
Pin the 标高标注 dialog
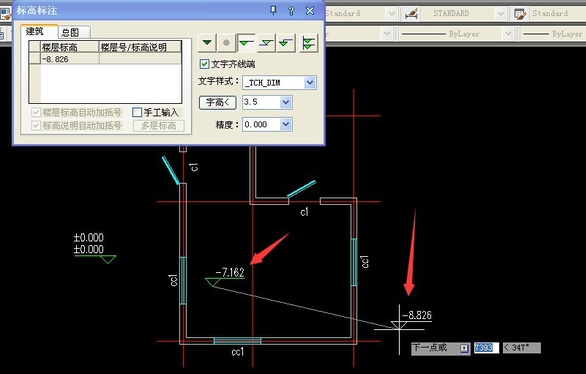click(x=274, y=10)
